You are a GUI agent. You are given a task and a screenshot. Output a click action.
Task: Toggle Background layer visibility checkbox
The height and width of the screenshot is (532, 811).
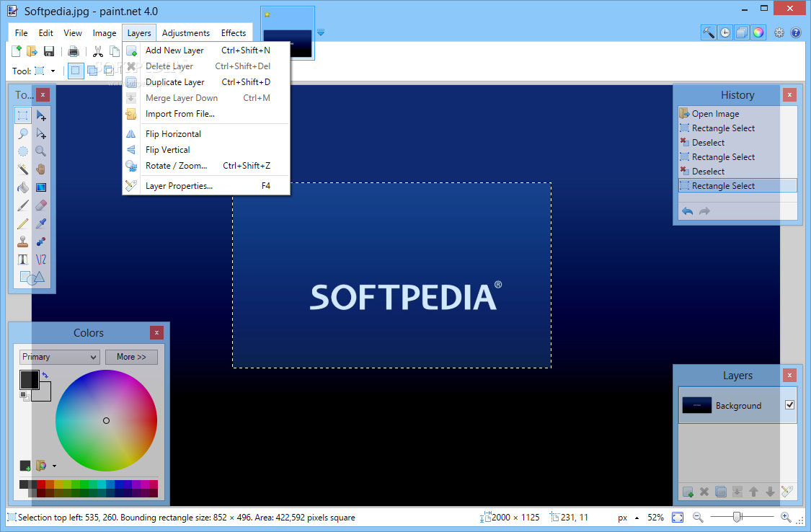[x=789, y=405]
